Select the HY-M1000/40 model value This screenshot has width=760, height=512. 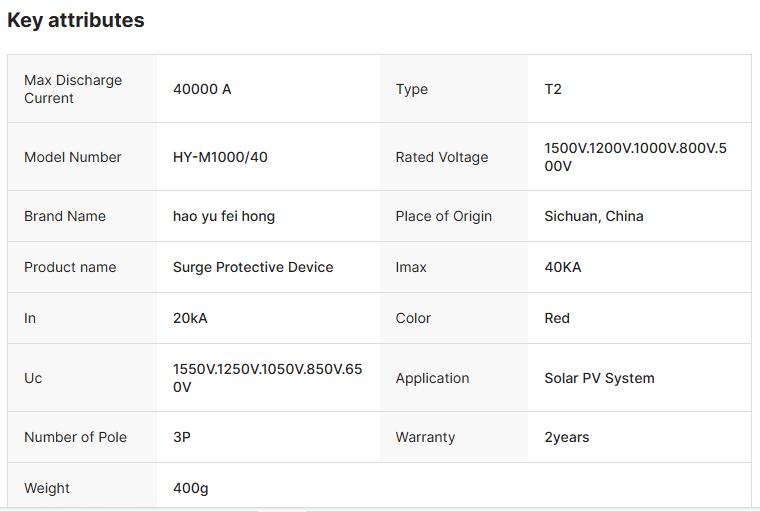pyautogui.click(x=220, y=157)
